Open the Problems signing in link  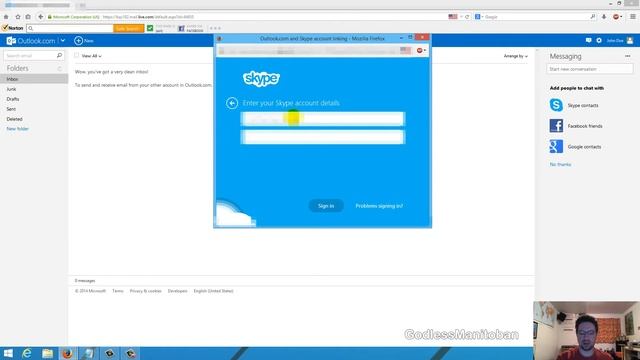pos(379,206)
